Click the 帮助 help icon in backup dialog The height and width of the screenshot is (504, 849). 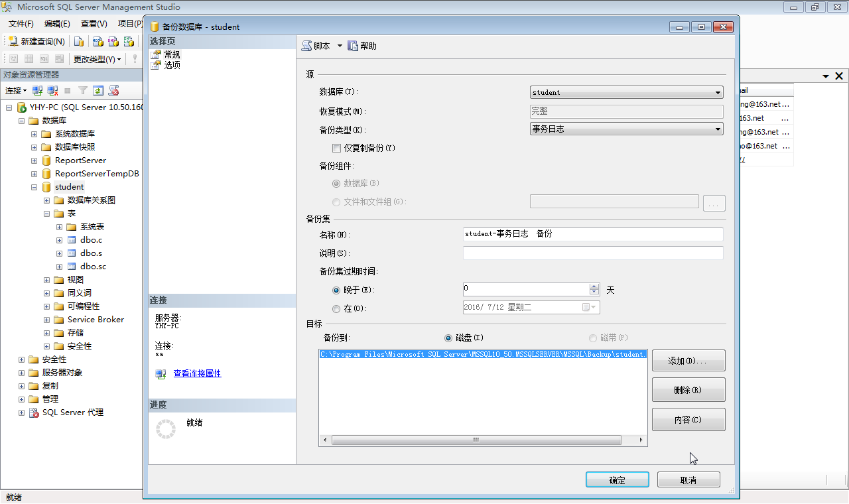(x=353, y=46)
